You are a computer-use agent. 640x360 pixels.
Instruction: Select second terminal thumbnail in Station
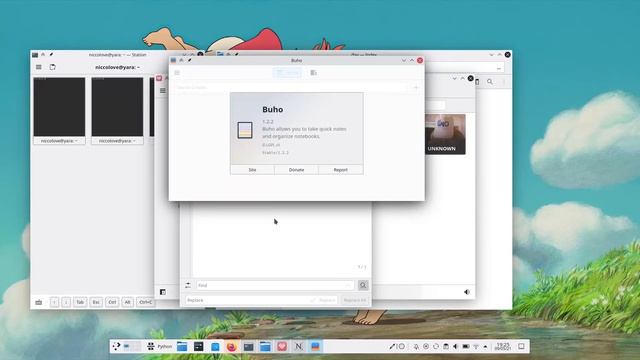pyautogui.click(x=117, y=107)
